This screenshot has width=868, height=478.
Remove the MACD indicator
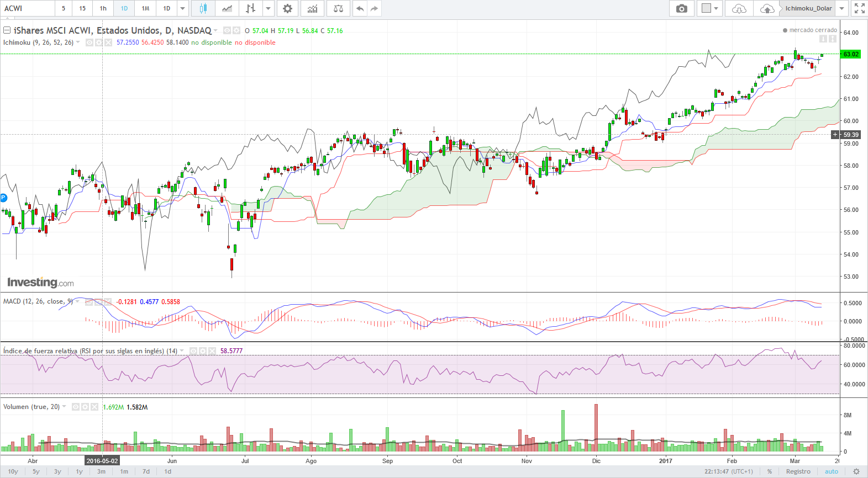pos(108,301)
